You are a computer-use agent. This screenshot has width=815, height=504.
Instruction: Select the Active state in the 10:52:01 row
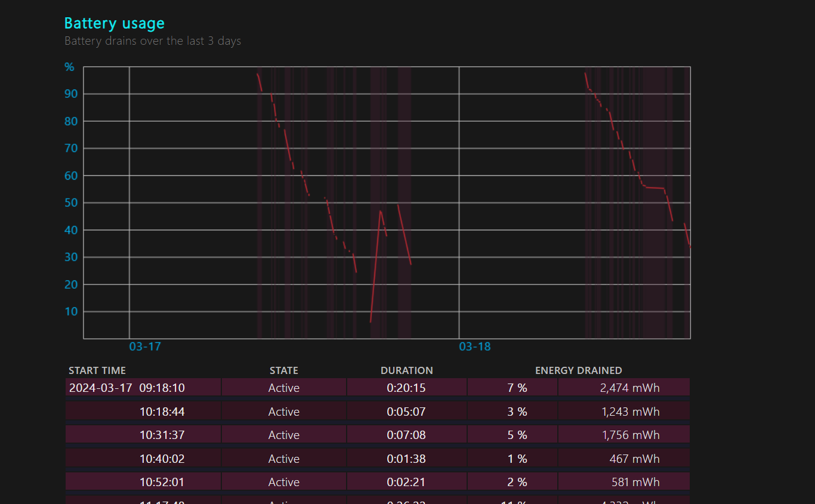pos(284,481)
